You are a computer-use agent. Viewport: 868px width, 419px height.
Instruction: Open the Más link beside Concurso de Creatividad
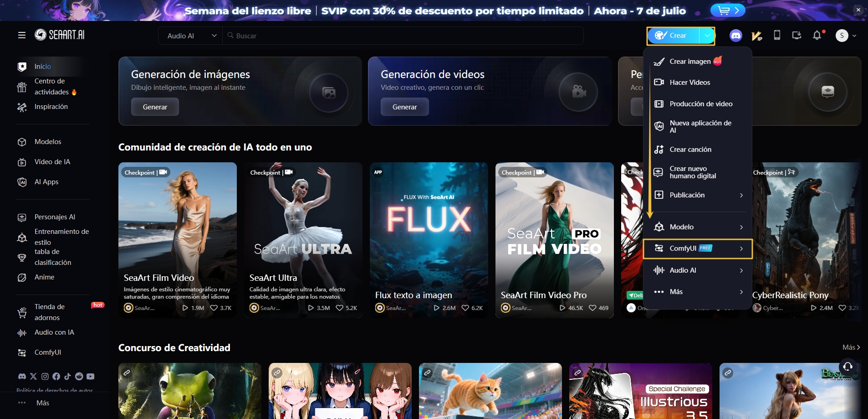pos(851,347)
